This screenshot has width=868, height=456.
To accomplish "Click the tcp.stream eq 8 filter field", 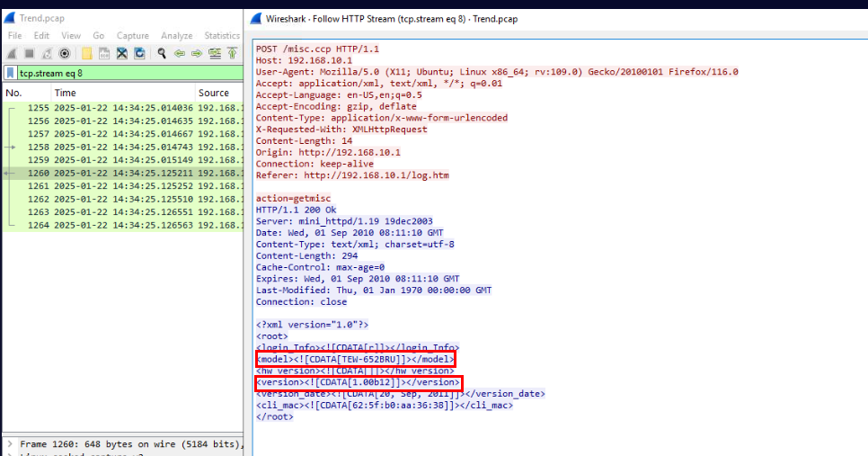I will pyautogui.click(x=130, y=73).
